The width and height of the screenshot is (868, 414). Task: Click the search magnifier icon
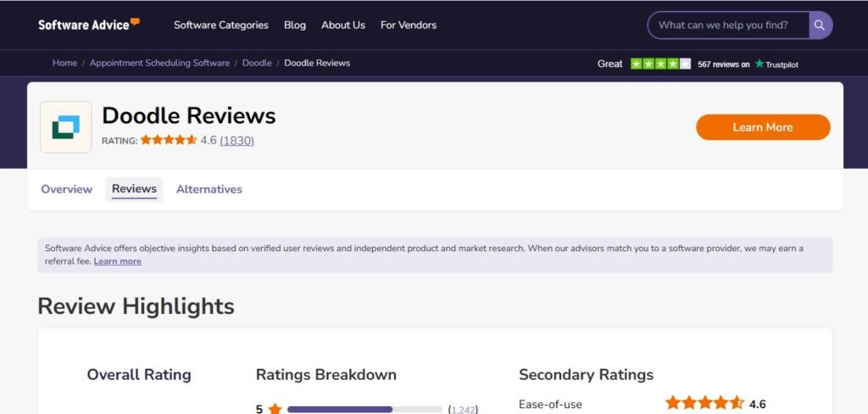pos(820,25)
